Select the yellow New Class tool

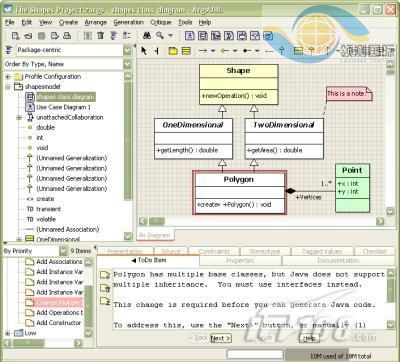tap(186, 51)
